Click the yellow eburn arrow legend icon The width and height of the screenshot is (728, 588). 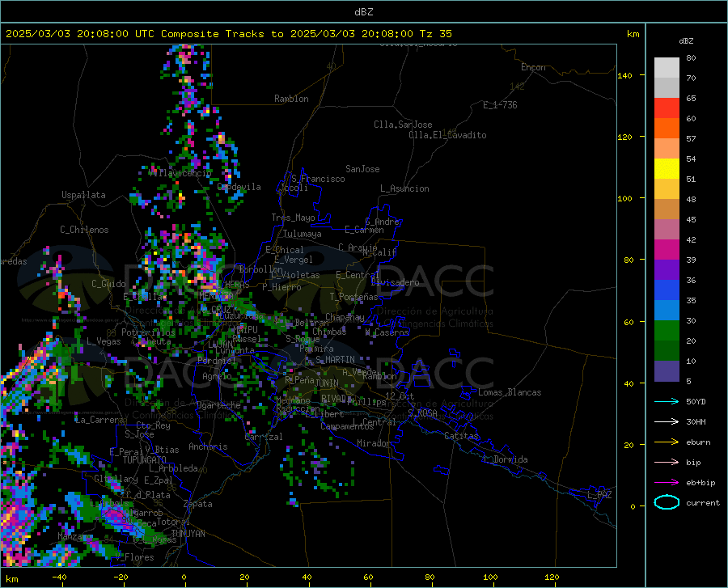[x=667, y=442]
